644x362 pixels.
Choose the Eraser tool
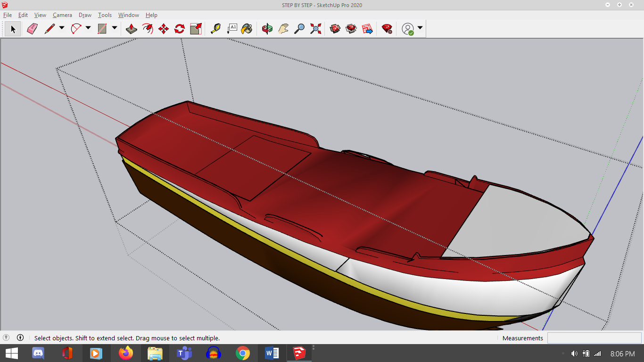click(x=32, y=29)
